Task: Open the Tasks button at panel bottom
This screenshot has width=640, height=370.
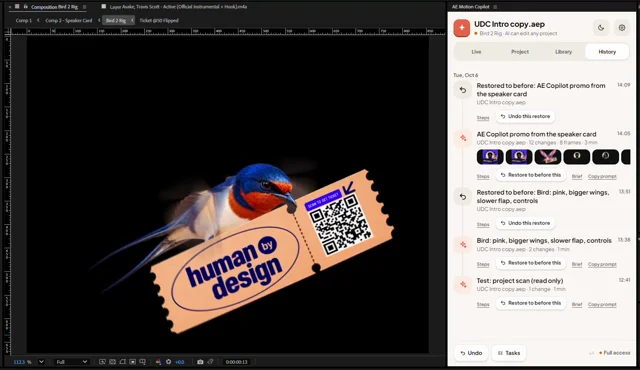Action: coord(509,353)
